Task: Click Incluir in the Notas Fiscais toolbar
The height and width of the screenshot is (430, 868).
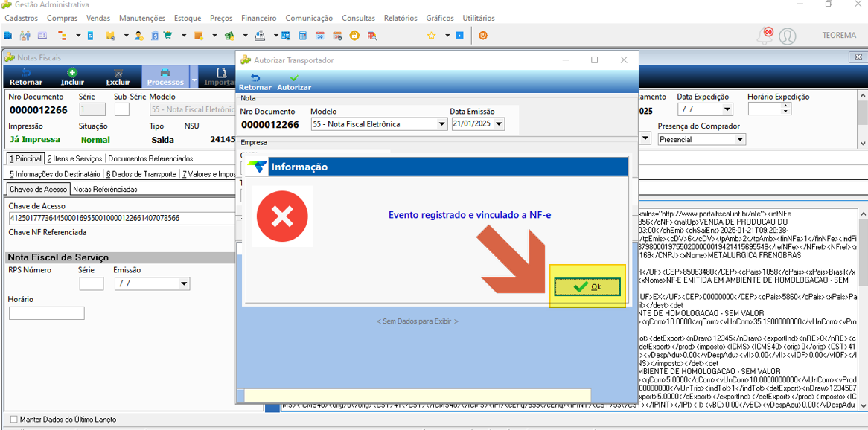Action: 72,78
